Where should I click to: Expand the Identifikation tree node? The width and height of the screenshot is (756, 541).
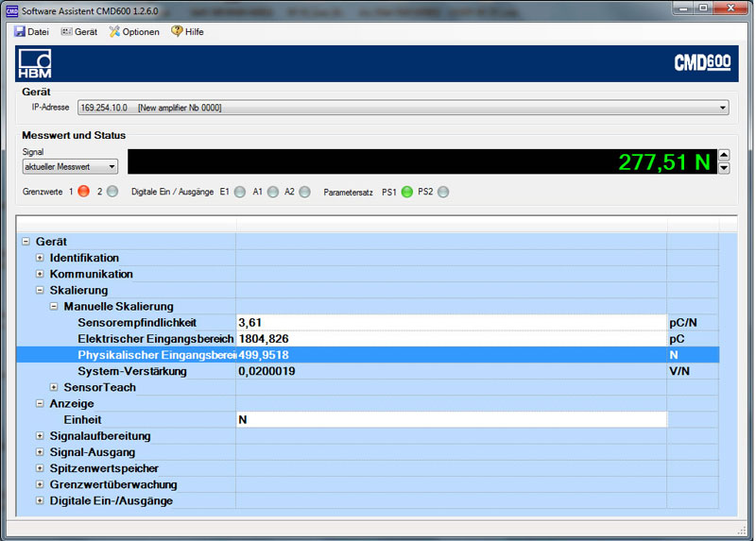(x=40, y=258)
